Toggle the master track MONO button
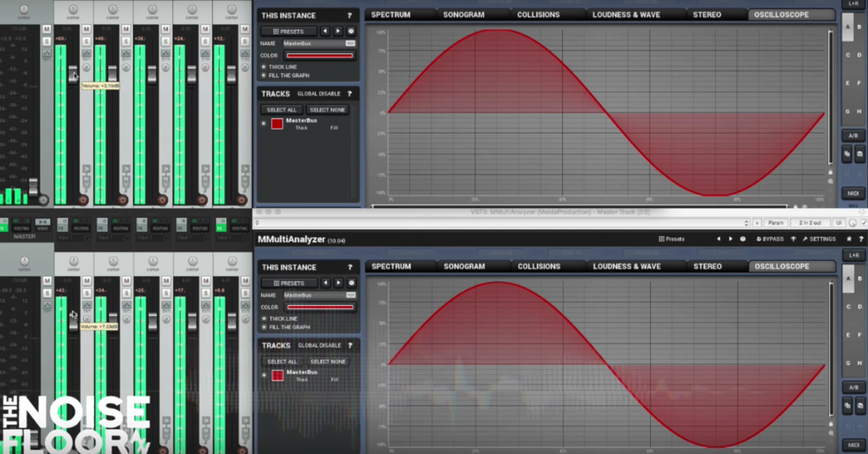868x454 pixels. click(x=42, y=225)
